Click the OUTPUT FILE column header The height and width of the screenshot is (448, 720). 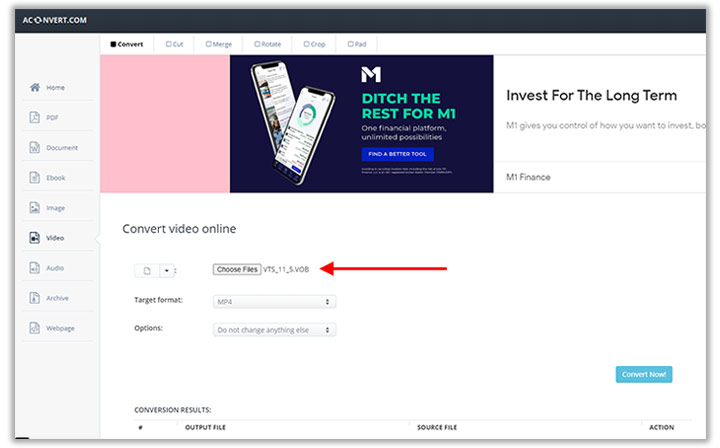(205, 427)
